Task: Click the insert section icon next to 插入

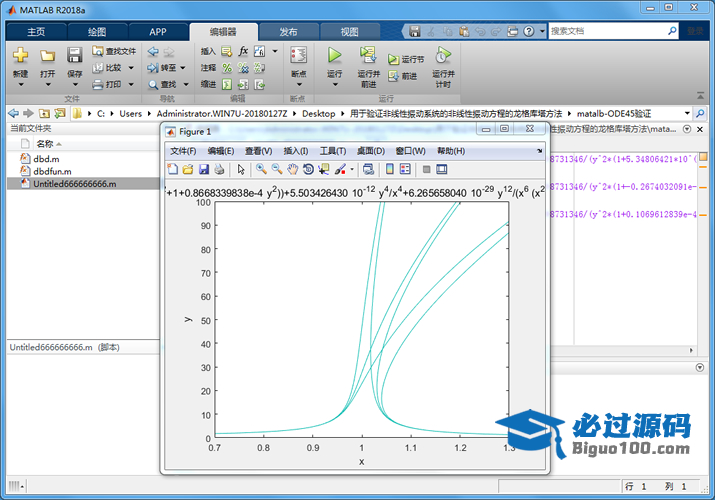Action: pos(227,52)
